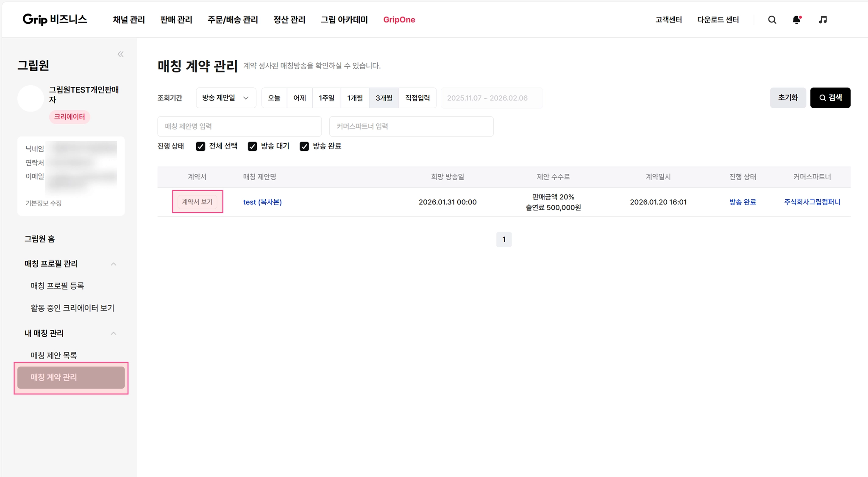Click the search magnifier icon in header
868x477 pixels.
772,20
